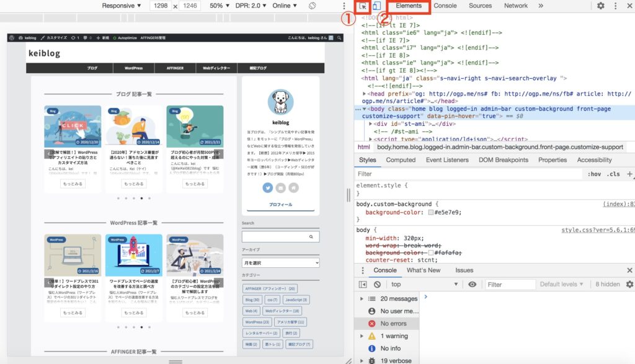Click カスタマイズ in the admin bar
Image resolution: width=635 pixels, height=364 pixels.
(x=54, y=38)
